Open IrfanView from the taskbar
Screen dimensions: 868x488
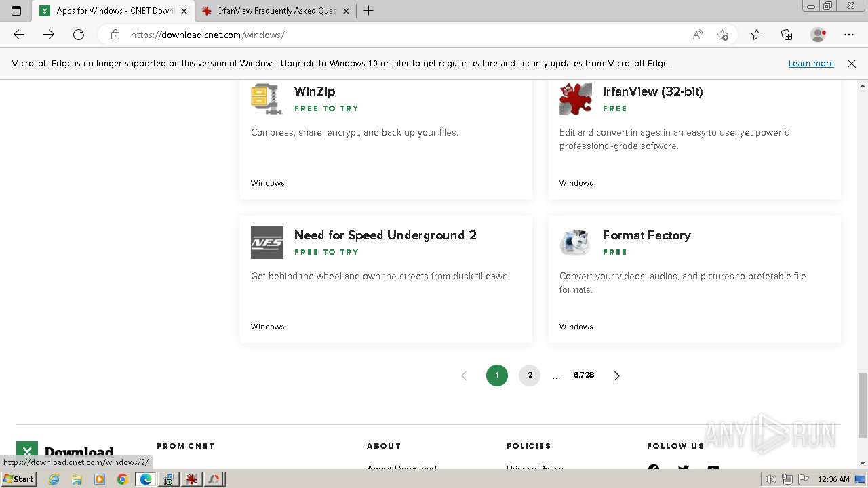pos(192,479)
